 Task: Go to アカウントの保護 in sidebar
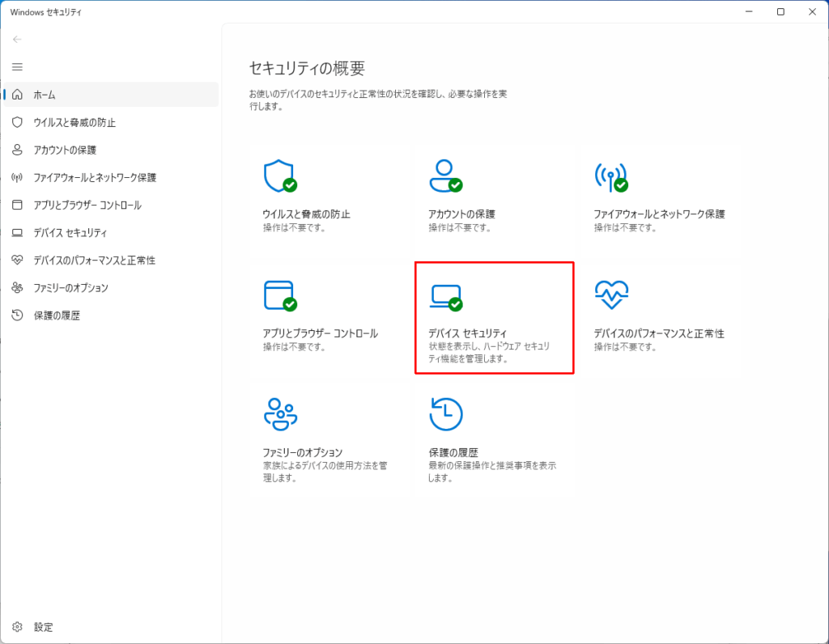pos(110,150)
